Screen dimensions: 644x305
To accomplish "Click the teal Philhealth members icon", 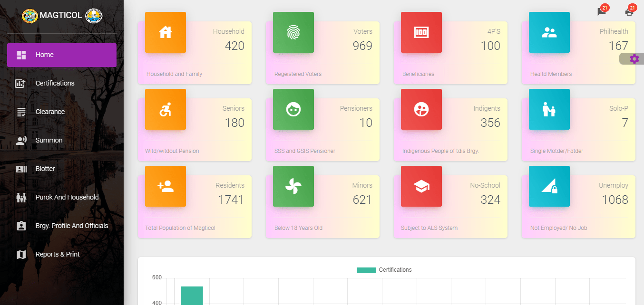I will [x=549, y=32].
